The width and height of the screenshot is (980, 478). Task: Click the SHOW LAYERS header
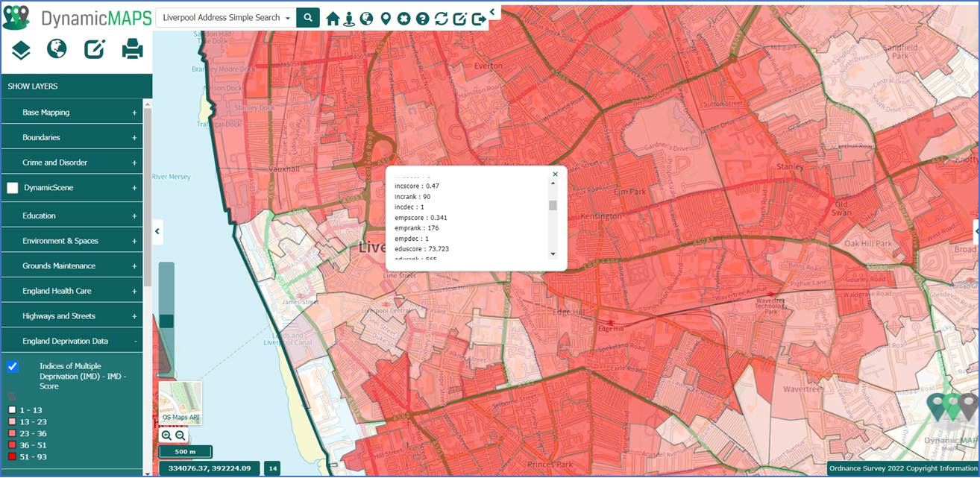(x=77, y=87)
